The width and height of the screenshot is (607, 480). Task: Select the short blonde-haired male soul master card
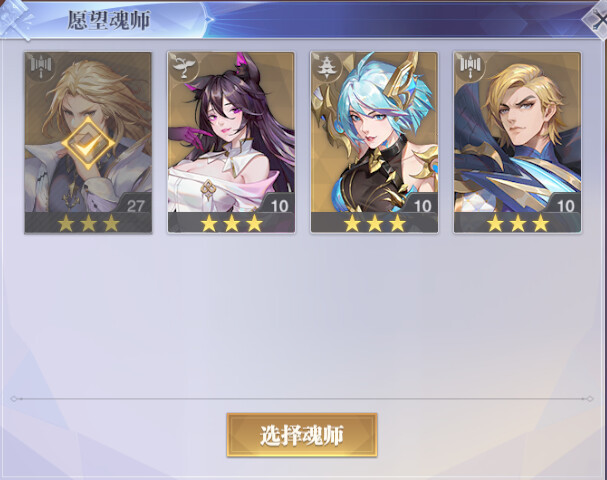coord(518,142)
